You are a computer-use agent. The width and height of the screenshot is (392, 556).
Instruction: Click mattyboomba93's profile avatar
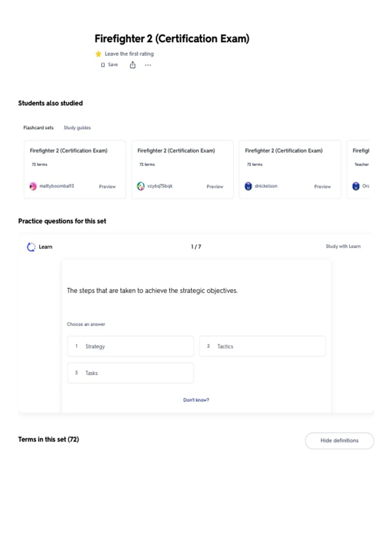[33, 186]
